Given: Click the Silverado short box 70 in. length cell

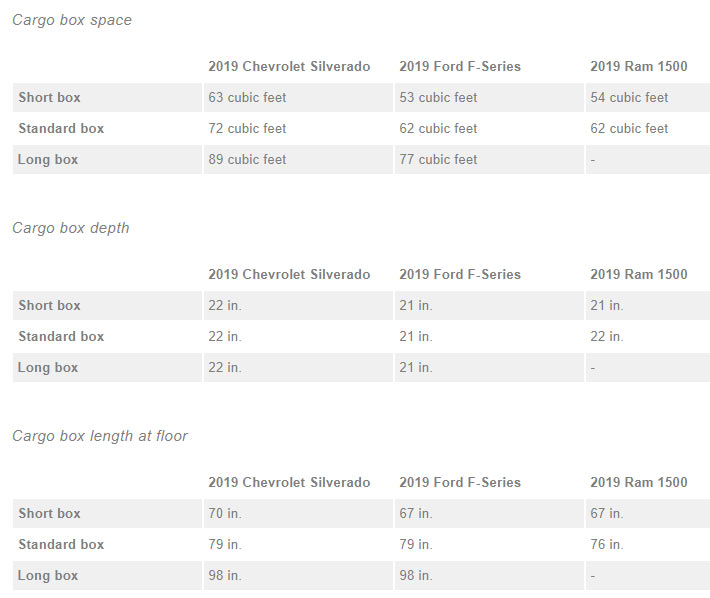Looking at the screenshot, I should point(225,514).
